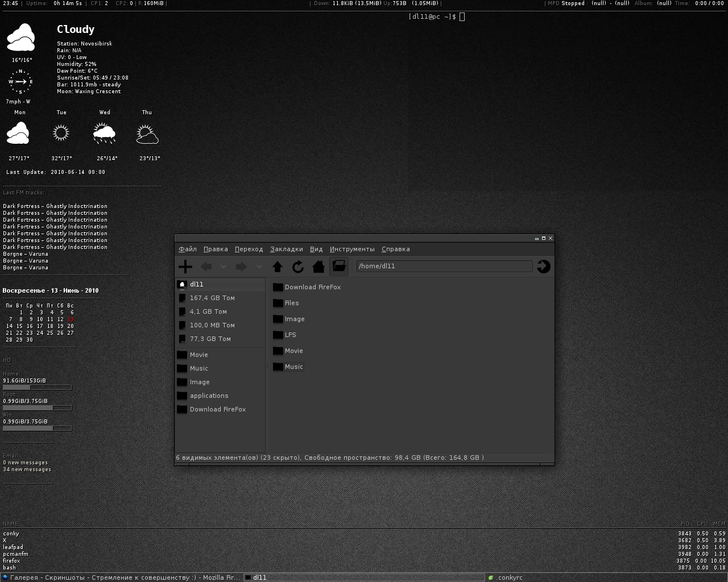Toggle the open-folder button in the toolbar

click(339, 266)
